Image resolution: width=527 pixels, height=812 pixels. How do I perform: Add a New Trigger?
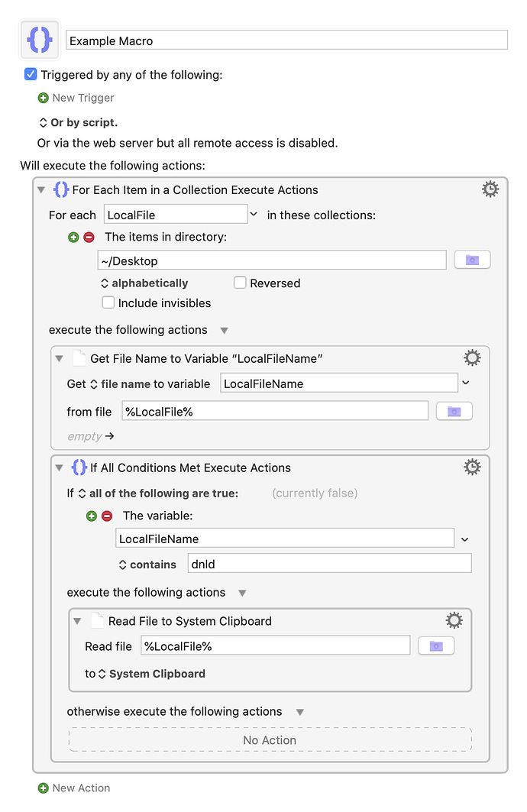point(76,98)
